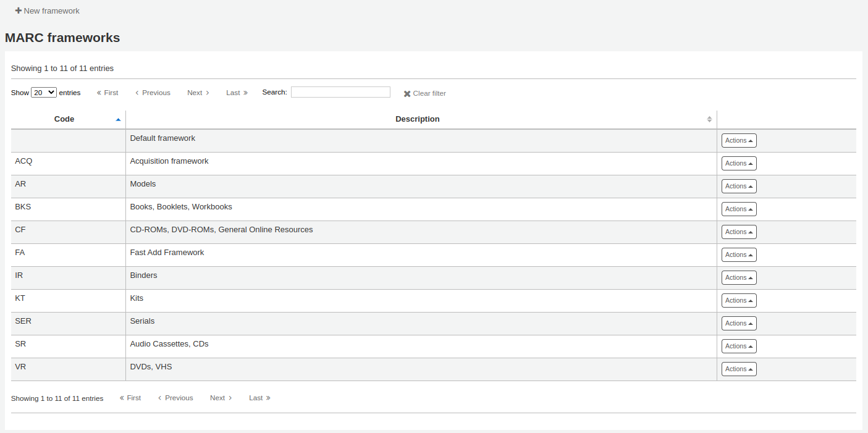
Task: Open the Show entries count dropdown
Action: [44, 92]
